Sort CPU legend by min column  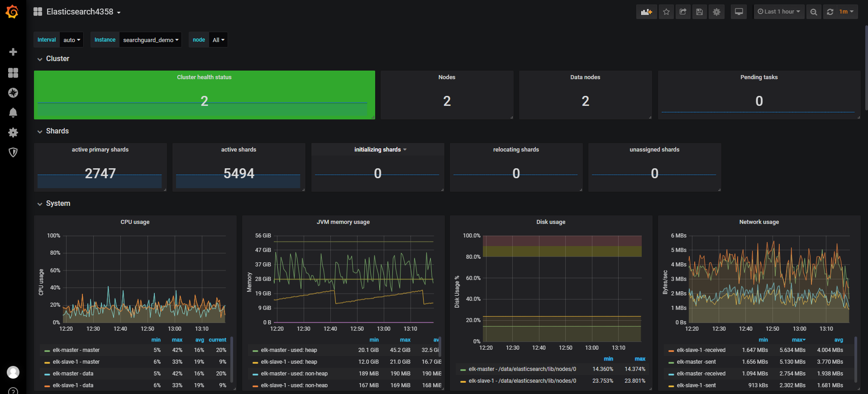[156, 340]
